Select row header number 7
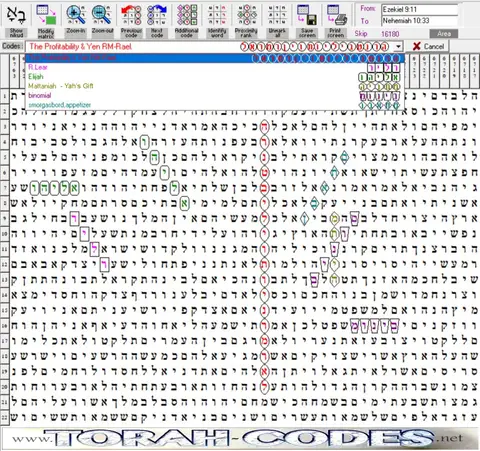480x451 pixels. [5, 188]
